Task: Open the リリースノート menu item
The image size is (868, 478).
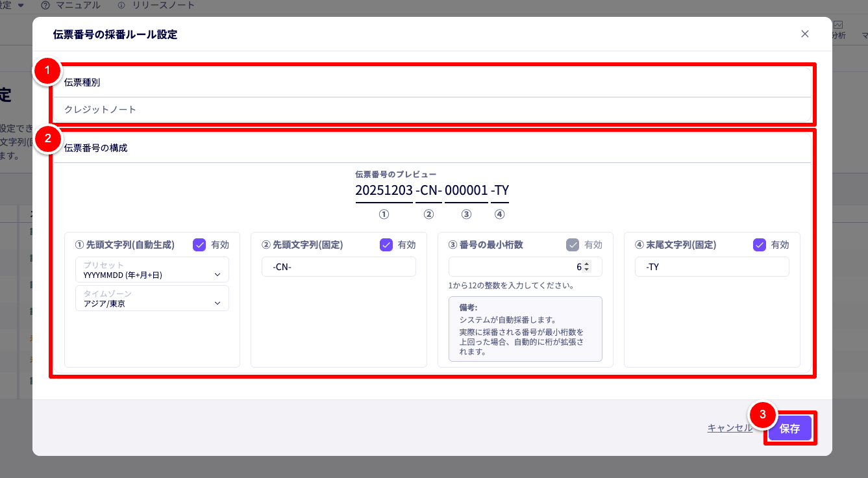Action: pyautogui.click(x=164, y=5)
